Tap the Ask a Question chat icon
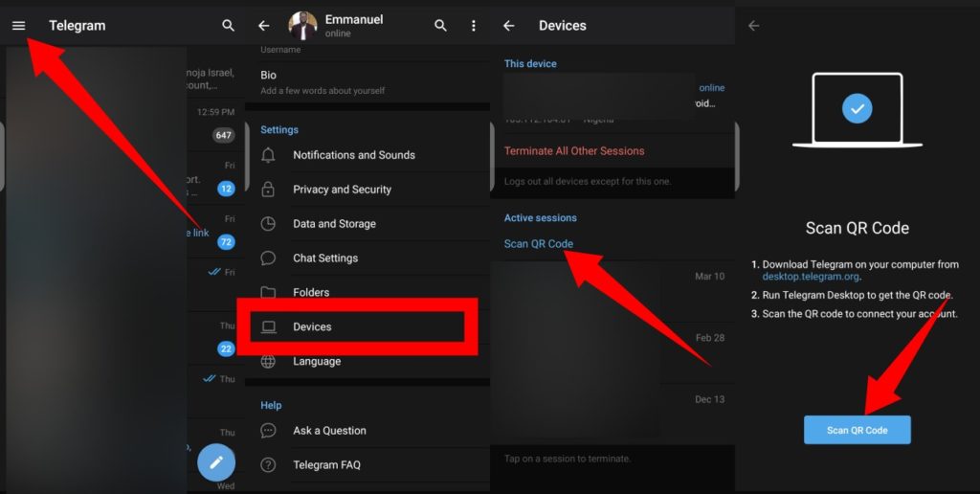Screen dimensions: 980x494 (x=268, y=430)
